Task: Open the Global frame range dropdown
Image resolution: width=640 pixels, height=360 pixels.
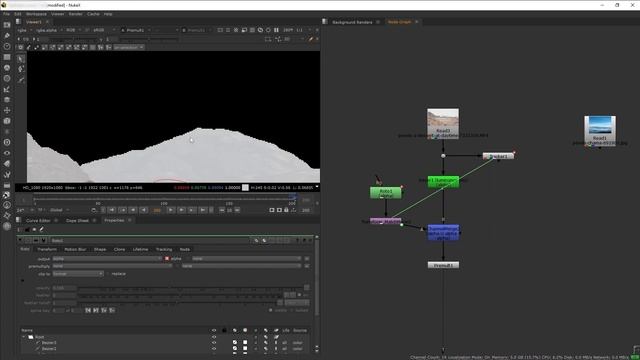Action: tap(60, 210)
